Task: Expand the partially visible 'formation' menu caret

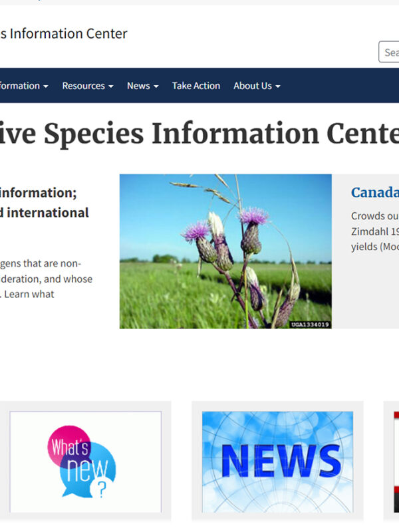Action: [x=46, y=86]
